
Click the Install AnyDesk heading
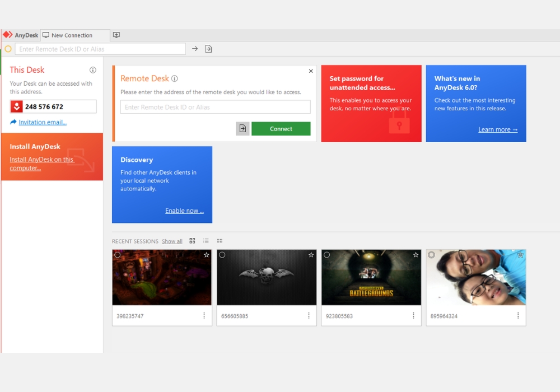pyautogui.click(x=35, y=147)
